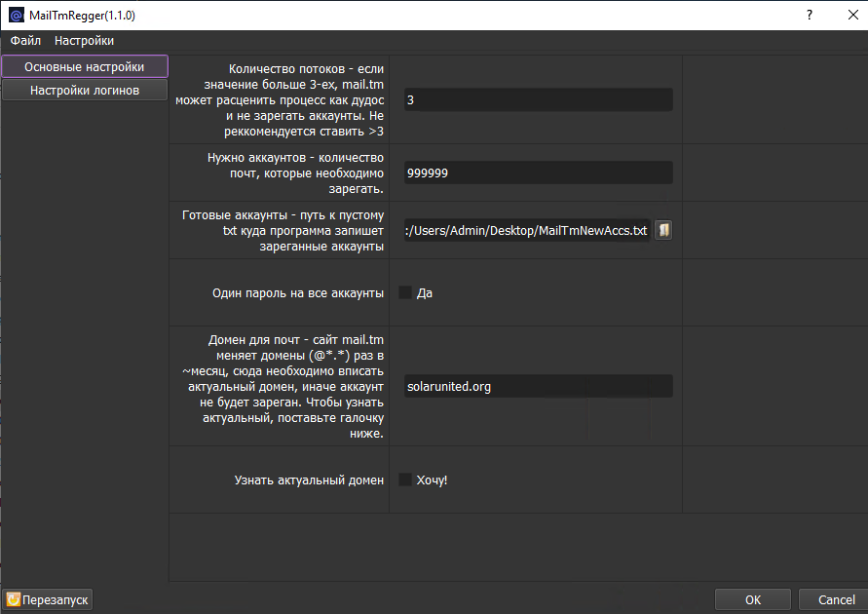
Task: Select the Основные настройки tab
Action: [x=85, y=66]
